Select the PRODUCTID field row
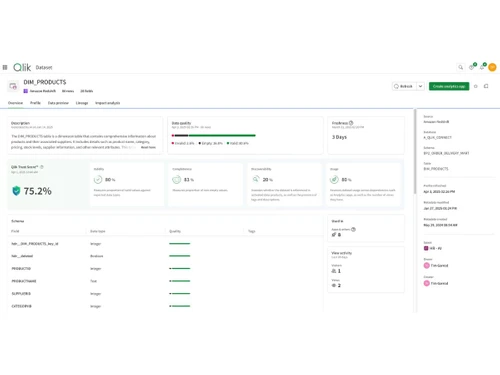Image resolution: width=500 pixels, height=375 pixels. point(165,269)
